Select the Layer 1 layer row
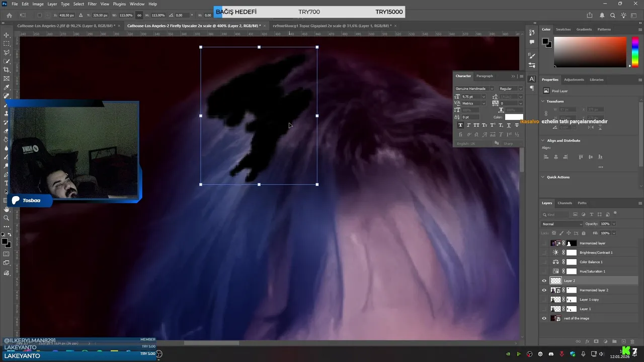The image size is (644, 362). (x=589, y=309)
